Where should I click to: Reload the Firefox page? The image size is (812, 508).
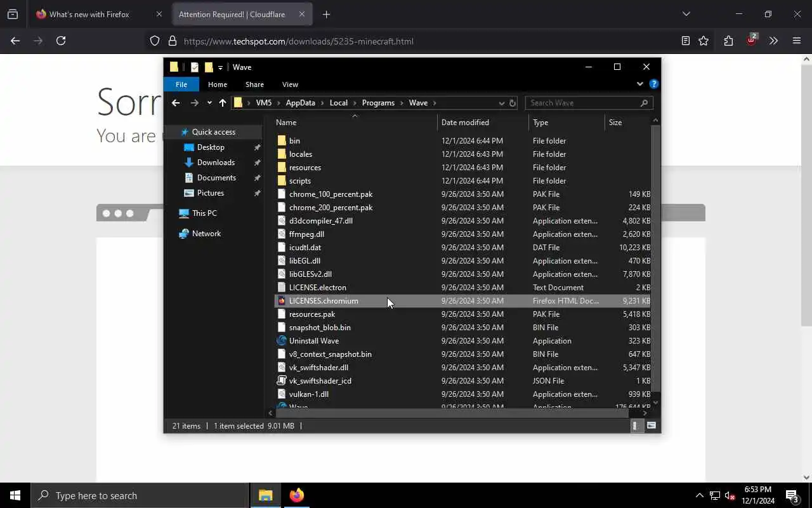point(61,41)
